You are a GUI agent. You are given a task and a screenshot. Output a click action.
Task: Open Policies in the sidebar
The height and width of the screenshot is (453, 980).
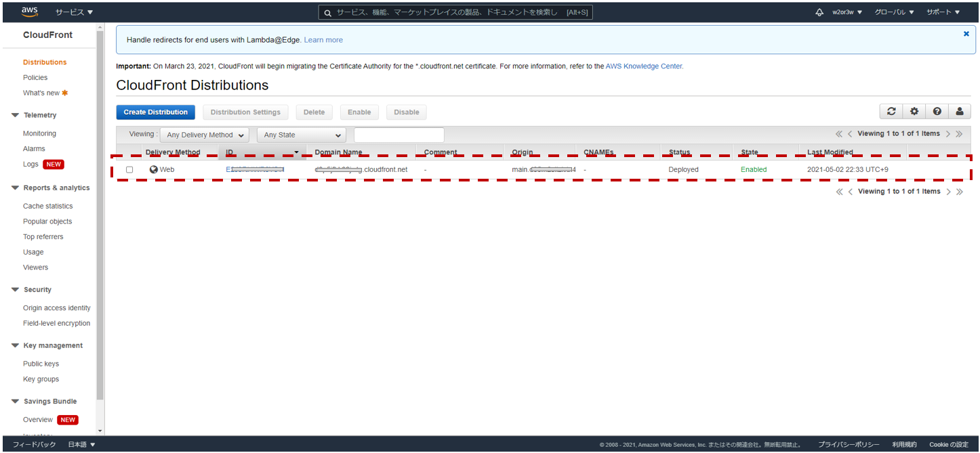(x=35, y=78)
